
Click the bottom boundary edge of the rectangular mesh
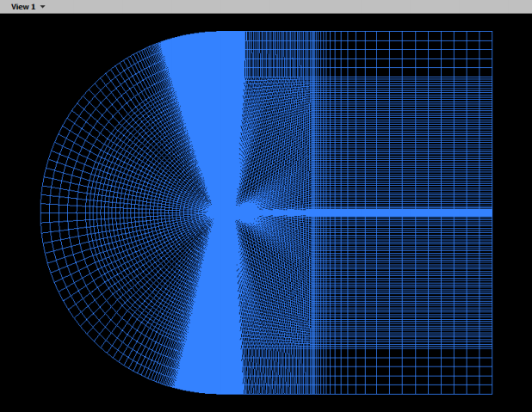(x=370, y=394)
